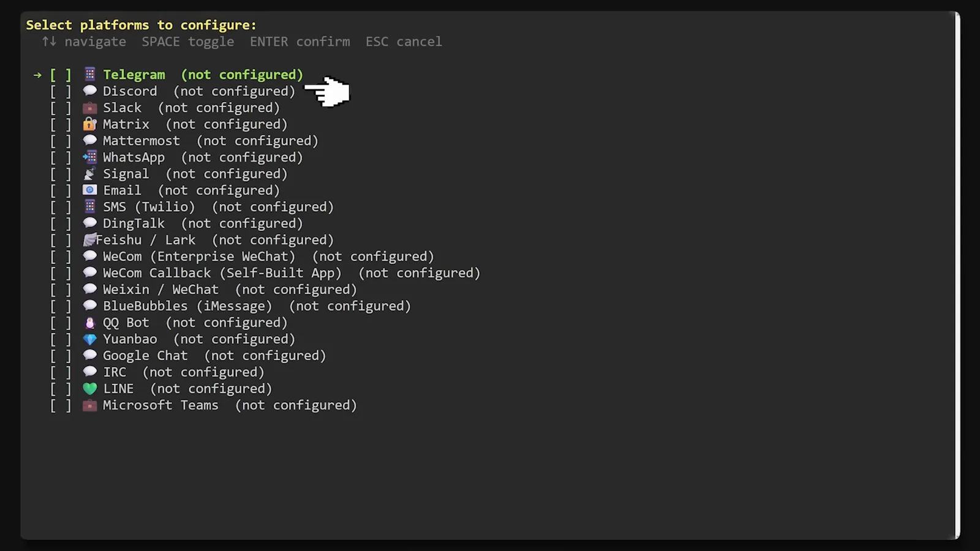Click the Slack briefcase icon
Screen dimensions: 980x551
point(90,107)
